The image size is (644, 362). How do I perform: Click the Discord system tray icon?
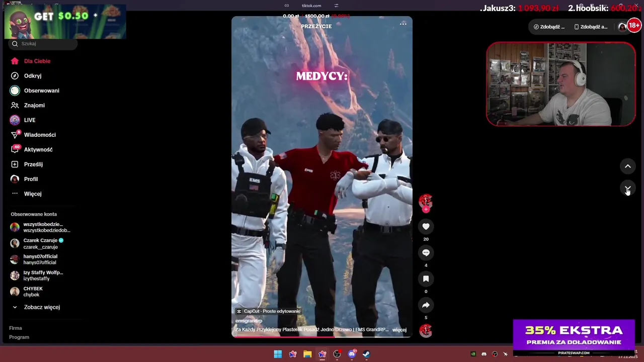coord(484,354)
